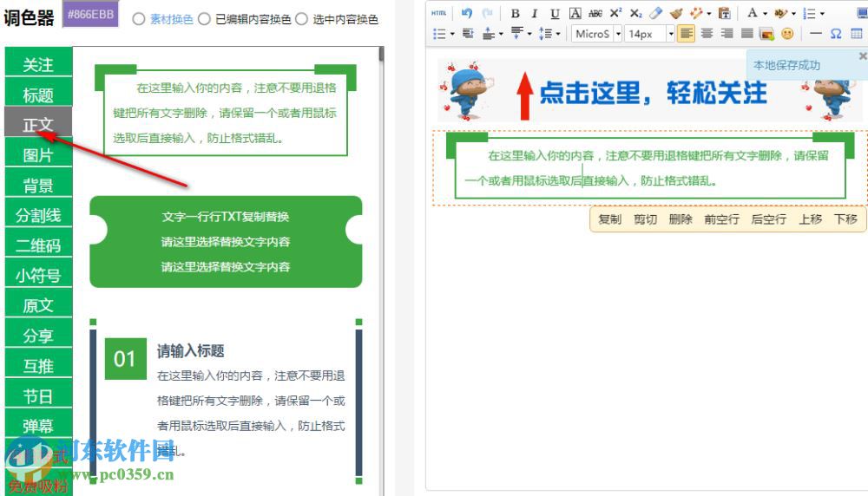
Task: Clear formatting with the eraser
Action: tap(656, 13)
